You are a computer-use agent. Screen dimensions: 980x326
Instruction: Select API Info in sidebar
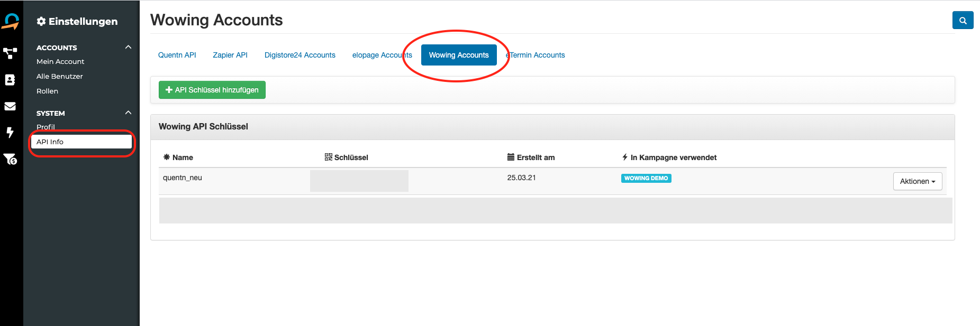[x=81, y=142]
